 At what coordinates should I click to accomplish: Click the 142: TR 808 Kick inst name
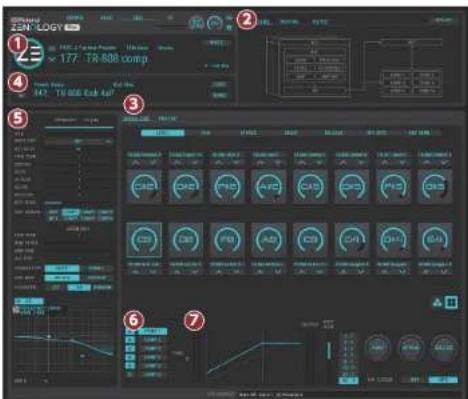(x=74, y=93)
